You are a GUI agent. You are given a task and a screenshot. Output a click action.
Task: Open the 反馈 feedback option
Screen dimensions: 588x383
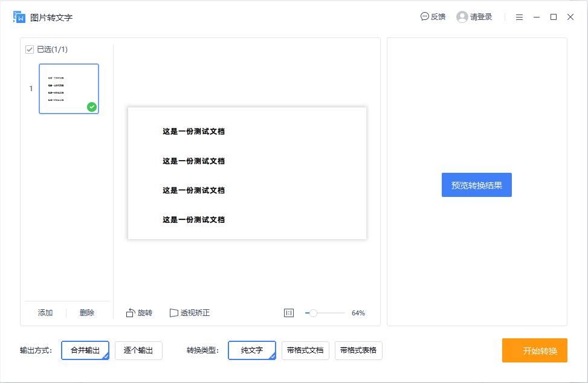pos(433,16)
